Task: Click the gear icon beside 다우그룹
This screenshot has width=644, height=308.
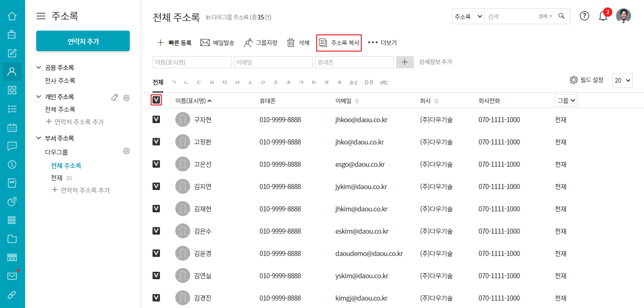Action: [126, 151]
